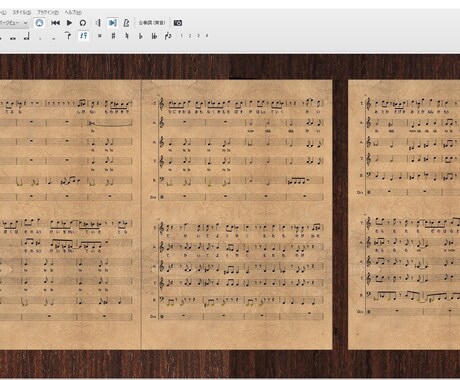Open the Plugins menu (プラグイン)

[48, 12]
